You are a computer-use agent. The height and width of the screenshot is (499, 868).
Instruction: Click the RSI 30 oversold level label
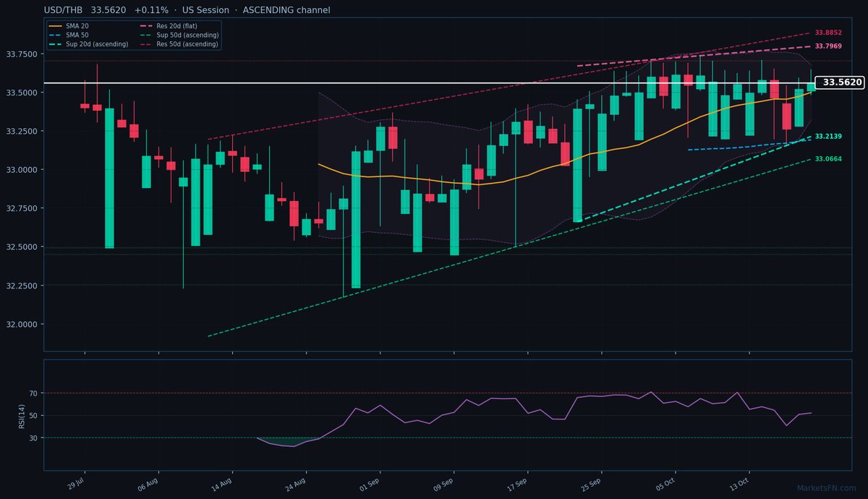click(34, 438)
